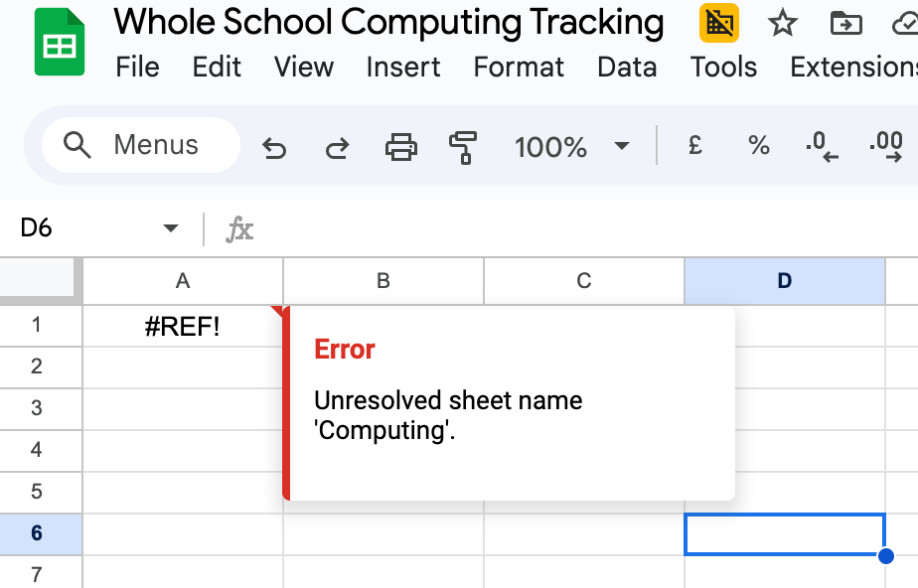Click the print icon
This screenshot has width=918, height=588.
tap(401, 147)
